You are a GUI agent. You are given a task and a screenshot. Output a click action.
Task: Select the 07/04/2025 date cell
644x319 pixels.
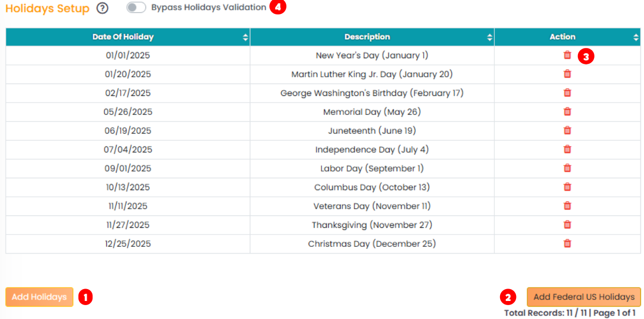[128, 149]
